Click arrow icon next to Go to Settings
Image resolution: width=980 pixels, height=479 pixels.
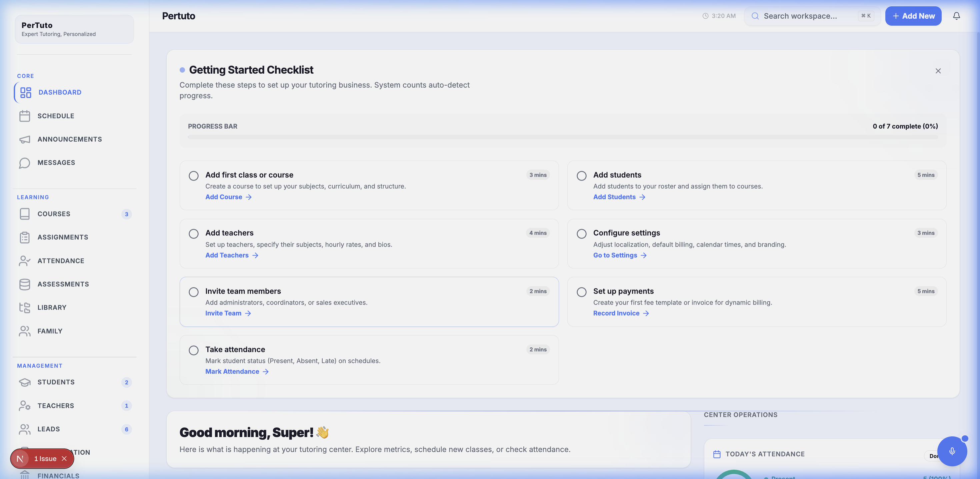pyautogui.click(x=643, y=255)
